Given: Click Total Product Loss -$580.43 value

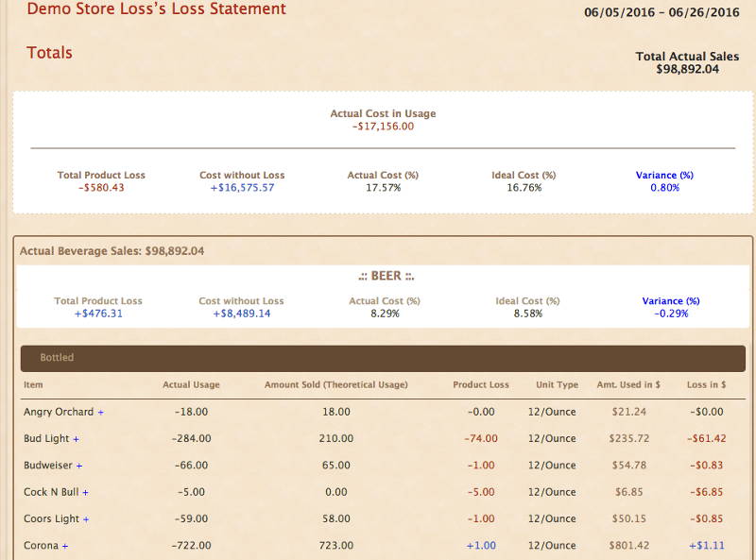Looking at the screenshot, I should click(101, 188).
